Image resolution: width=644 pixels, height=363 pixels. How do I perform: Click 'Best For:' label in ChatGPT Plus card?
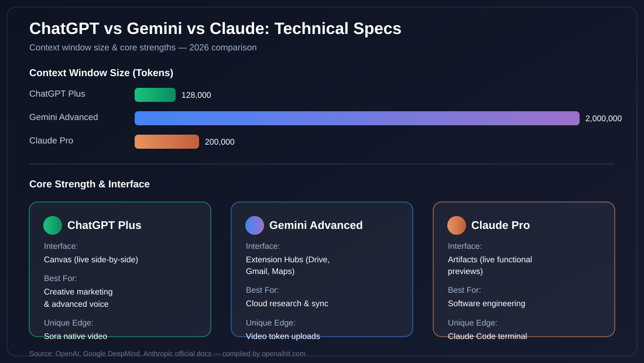60,279
